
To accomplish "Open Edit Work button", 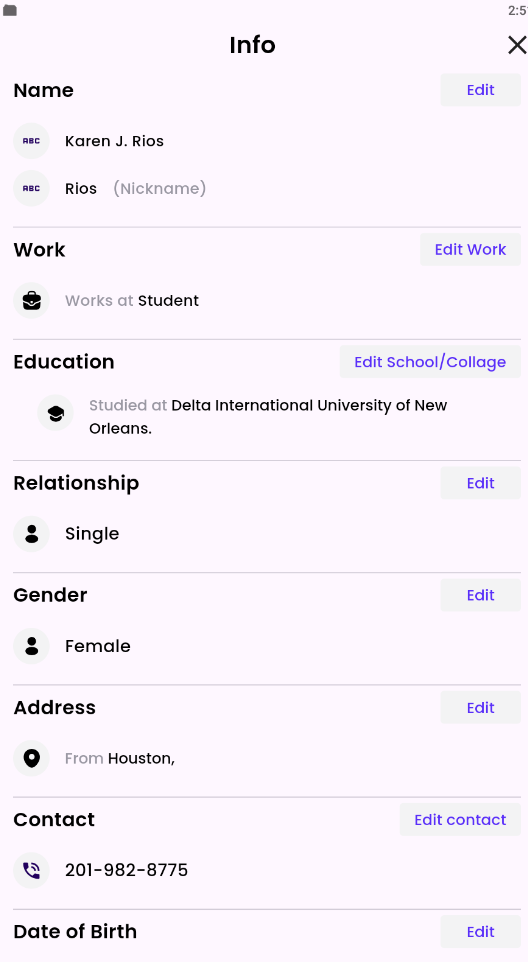I will point(470,250).
